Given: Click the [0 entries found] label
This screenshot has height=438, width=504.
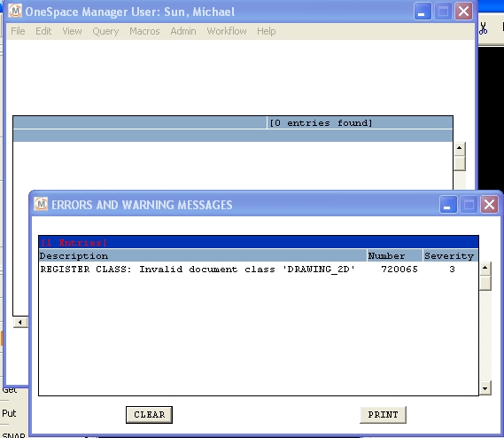Looking at the screenshot, I should (x=321, y=123).
